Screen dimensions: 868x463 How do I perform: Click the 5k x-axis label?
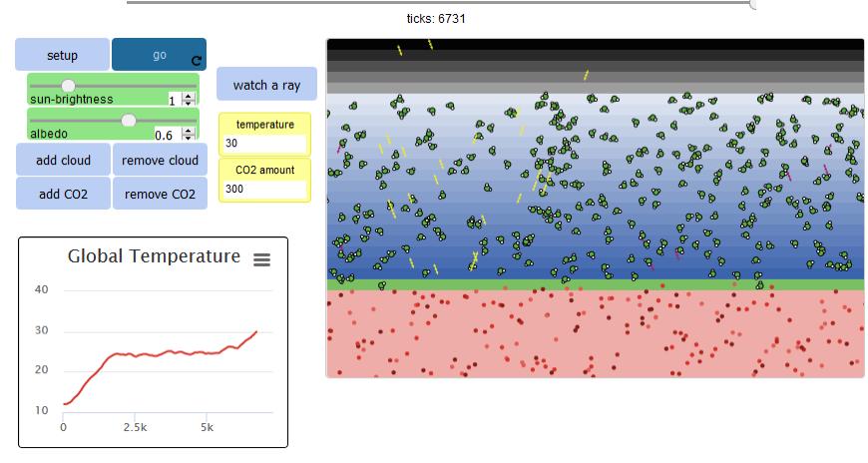coord(207,427)
